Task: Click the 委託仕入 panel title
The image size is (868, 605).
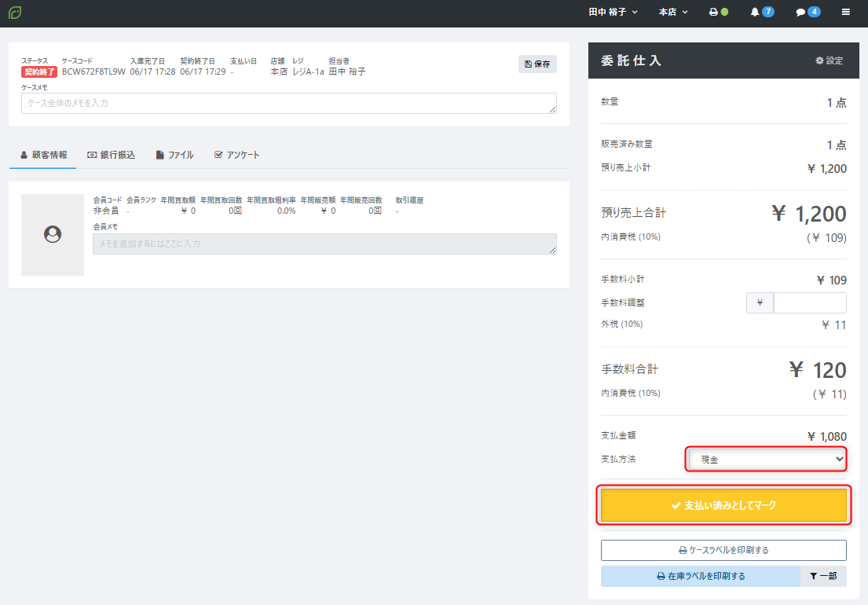Action: coord(631,60)
